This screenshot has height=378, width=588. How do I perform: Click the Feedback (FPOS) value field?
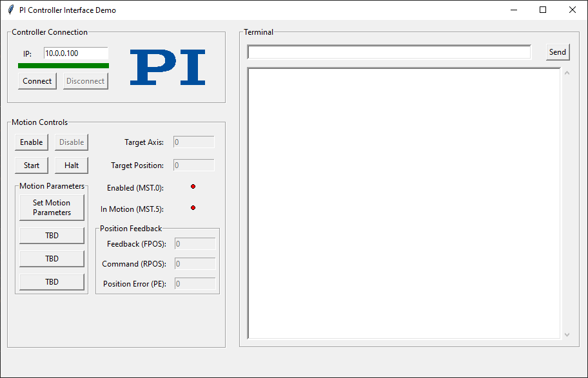tap(195, 244)
